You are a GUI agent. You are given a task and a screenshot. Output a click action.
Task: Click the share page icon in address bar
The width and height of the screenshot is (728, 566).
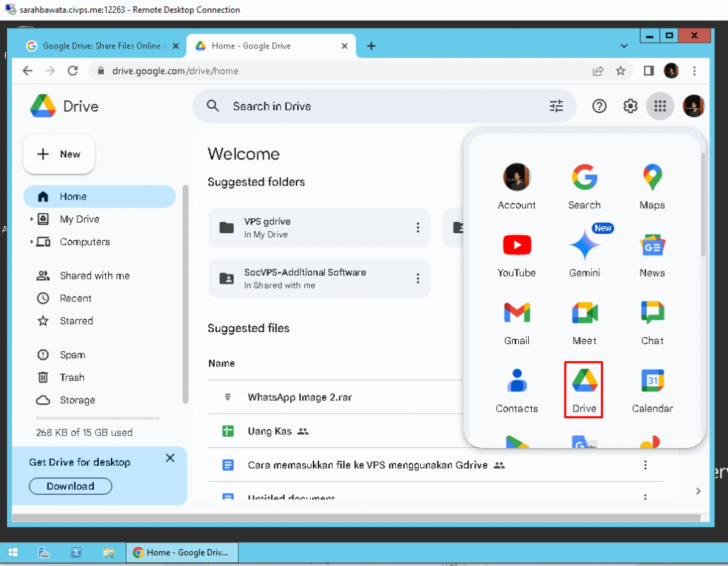click(x=597, y=71)
